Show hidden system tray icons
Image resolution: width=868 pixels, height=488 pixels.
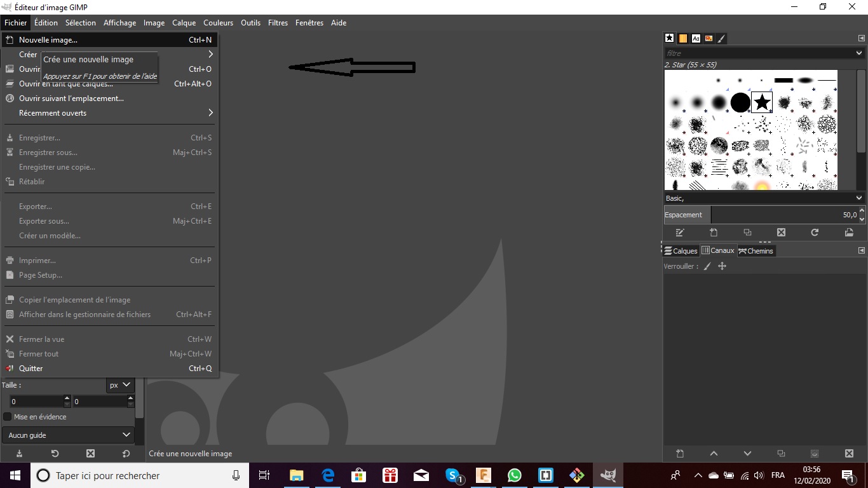[x=698, y=475]
